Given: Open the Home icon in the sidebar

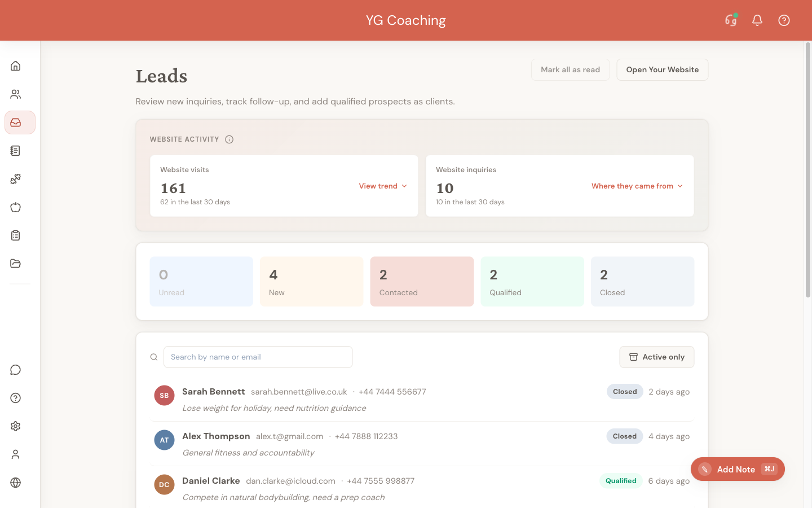Looking at the screenshot, I should pyautogui.click(x=16, y=66).
